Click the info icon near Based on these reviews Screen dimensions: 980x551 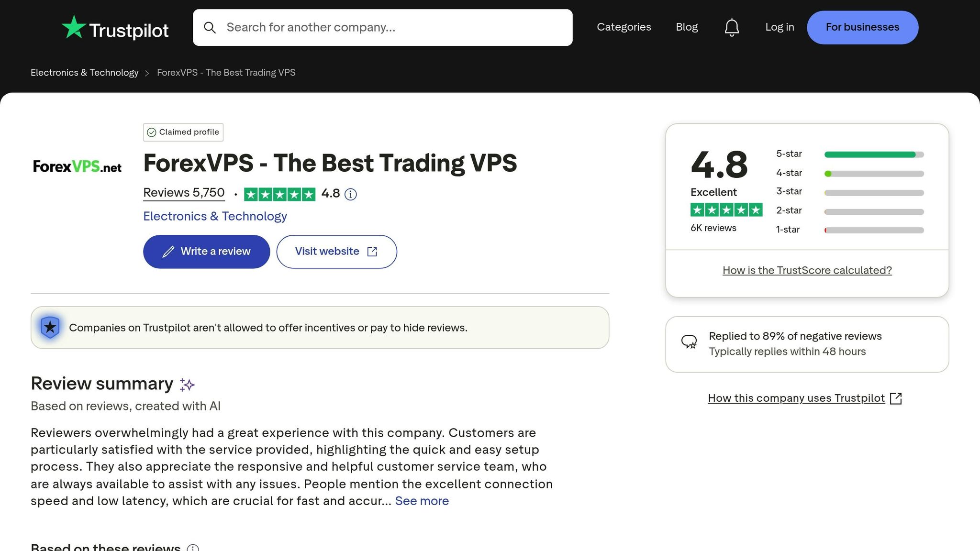[193, 547]
